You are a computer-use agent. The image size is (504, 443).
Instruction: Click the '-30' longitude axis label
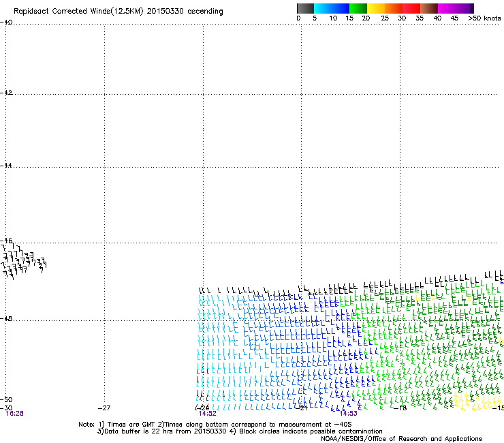[x=6, y=408]
